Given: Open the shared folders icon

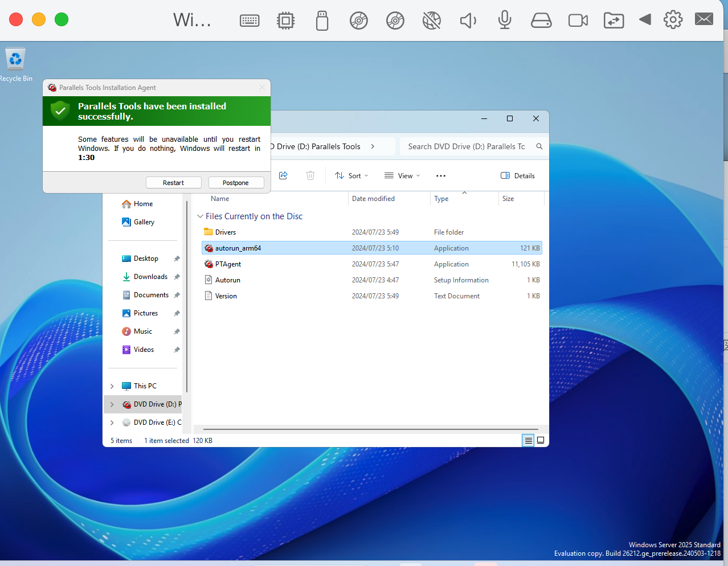Looking at the screenshot, I should 614,20.
